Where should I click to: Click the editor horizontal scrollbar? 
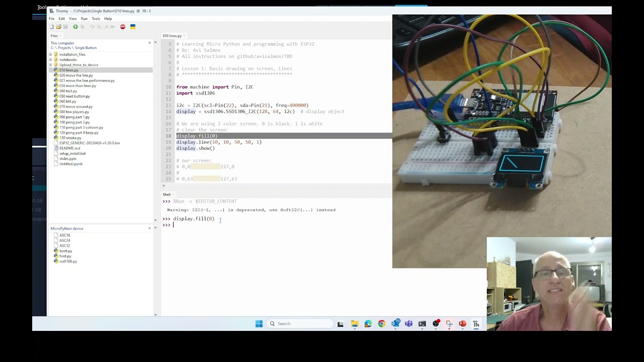point(276,186)
